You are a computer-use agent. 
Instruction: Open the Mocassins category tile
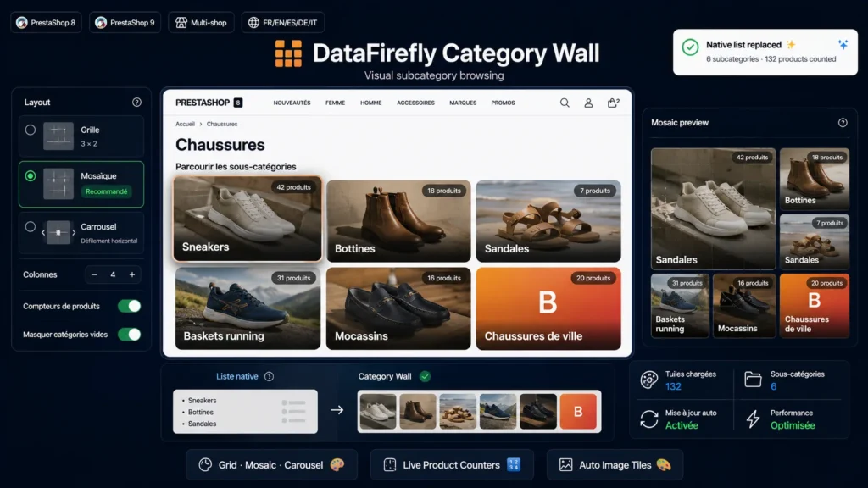[398, 308]
